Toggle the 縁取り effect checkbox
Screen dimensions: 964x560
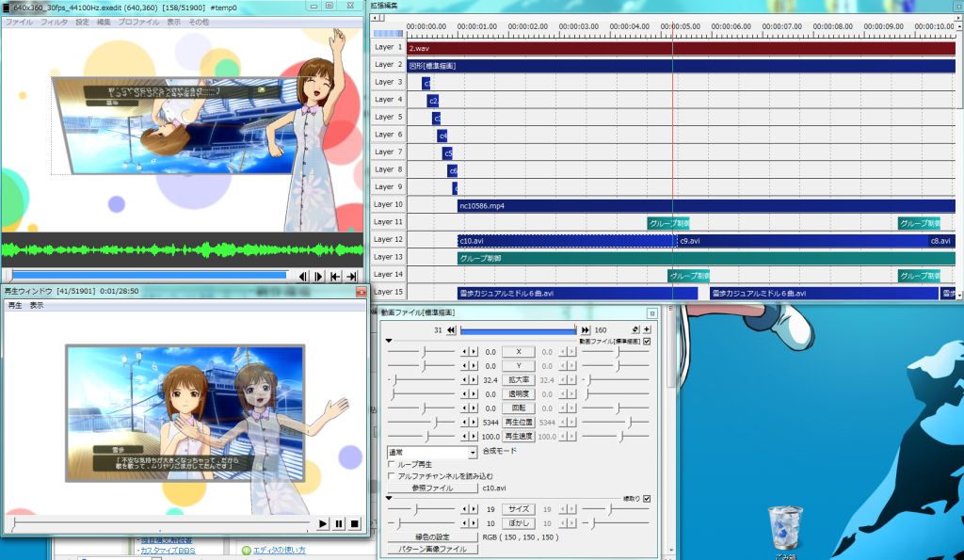647,499
